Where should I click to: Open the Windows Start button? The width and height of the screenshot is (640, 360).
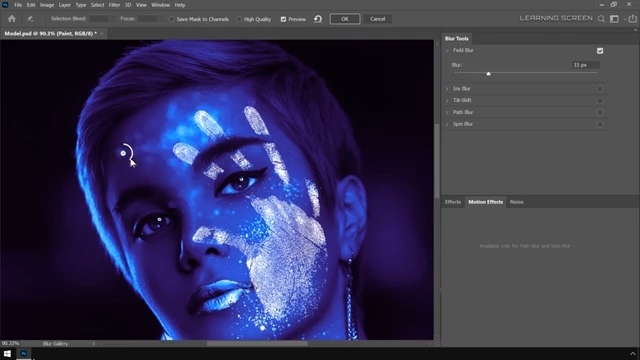(x=7, y=353)
